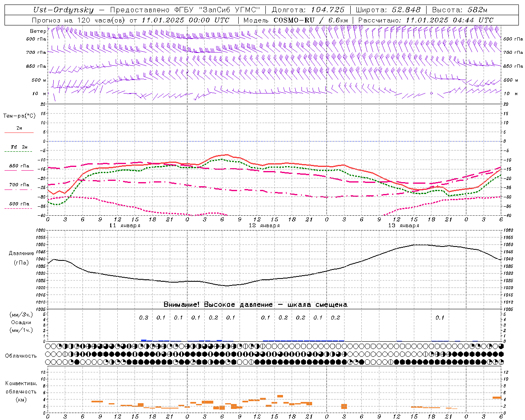The height and width of the screenshot is (420, 525).
Task: Click the Давление pressure axis label
Action: click(x=21, y=253)
